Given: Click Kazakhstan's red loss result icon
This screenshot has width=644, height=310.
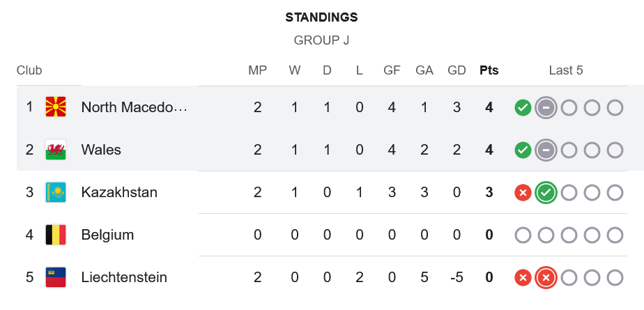Looking at the screenshot, I should coord(523,192).
